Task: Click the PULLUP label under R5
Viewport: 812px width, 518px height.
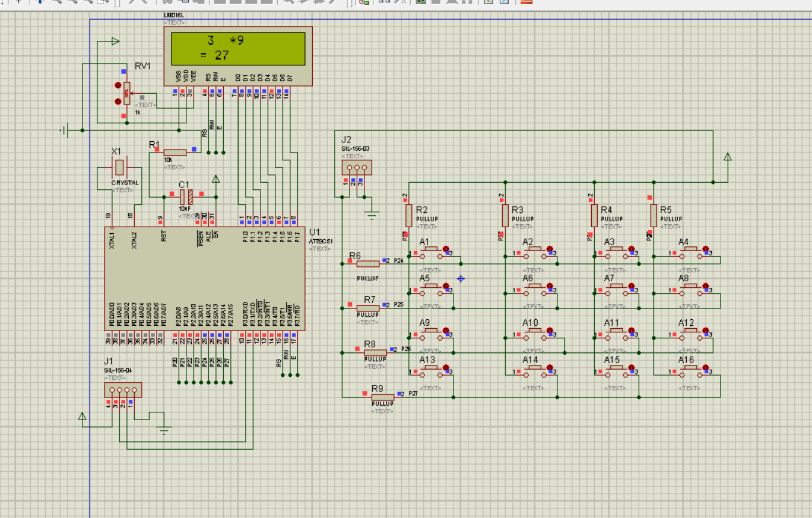Action: tap(671, 219)
